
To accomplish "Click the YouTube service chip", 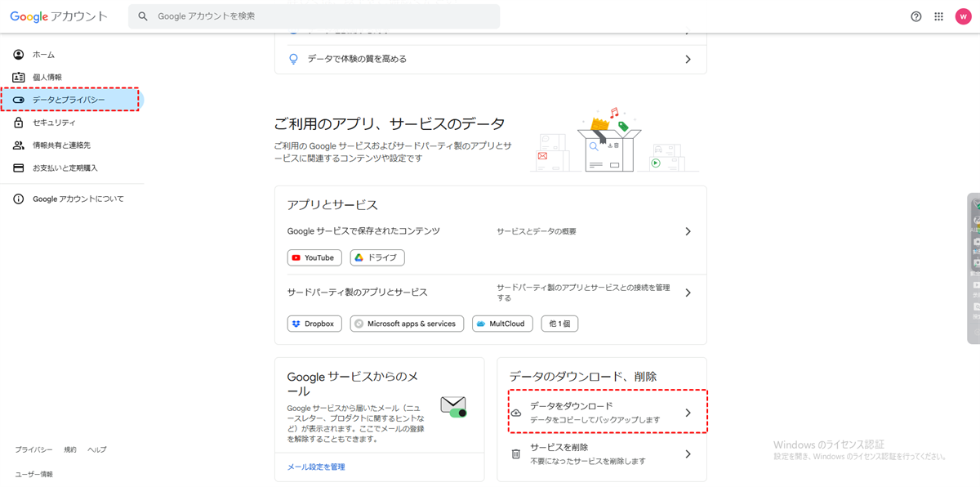I will pos(314,257).
